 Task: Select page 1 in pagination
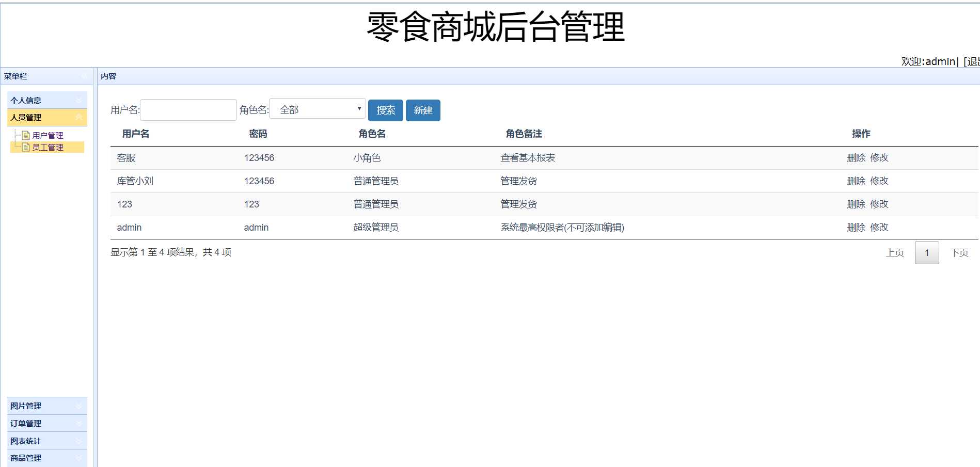927,253
